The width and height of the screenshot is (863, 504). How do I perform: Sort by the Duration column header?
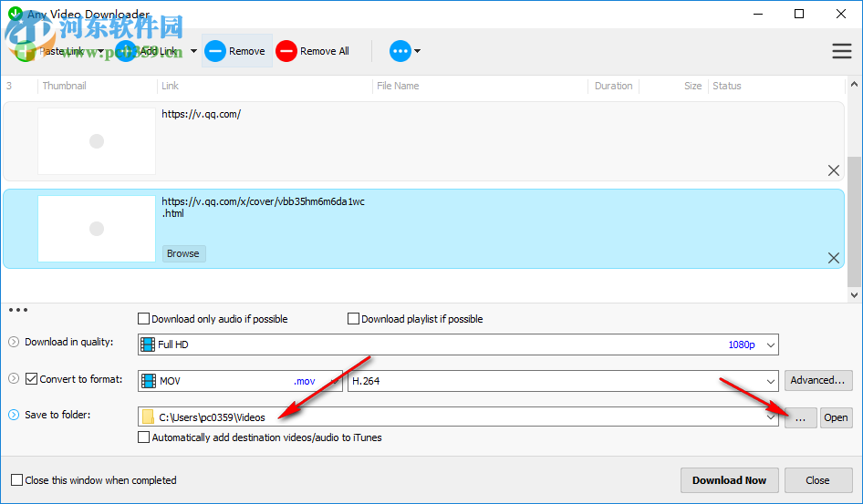tap(613, 86)
